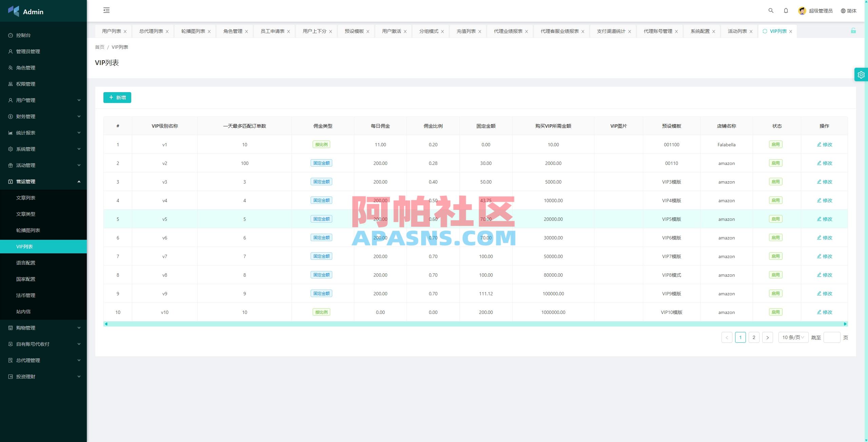The image size is (868, 442).
Task: Open the floating settings gear panel
Action: (x=861, y=75)
